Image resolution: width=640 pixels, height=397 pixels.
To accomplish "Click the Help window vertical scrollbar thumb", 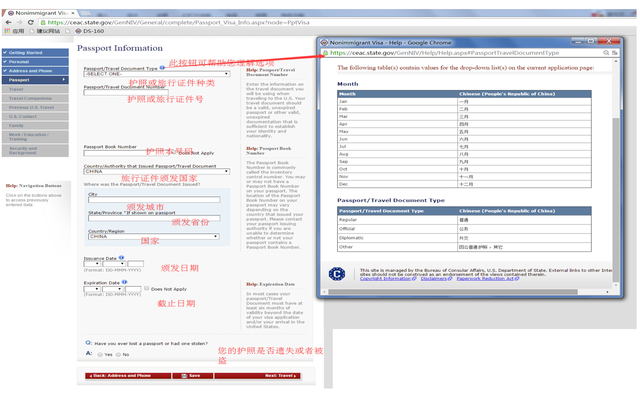I will [616, 200].
